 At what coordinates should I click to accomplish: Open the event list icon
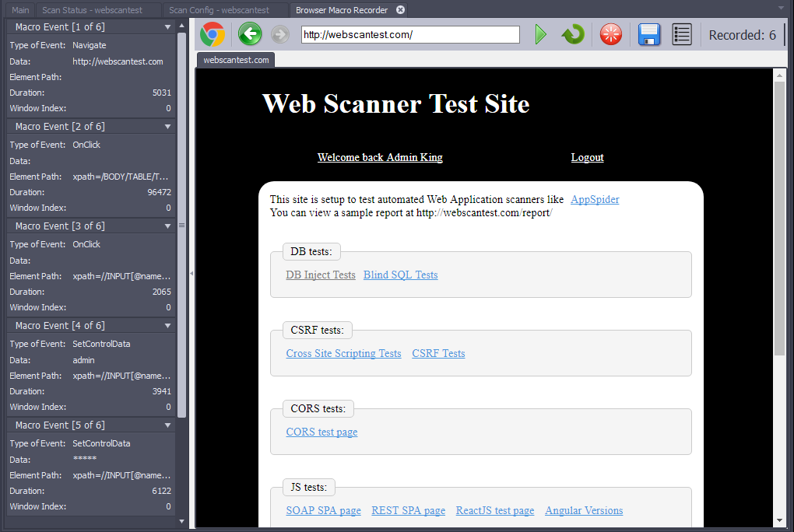[x=682, y=34]
